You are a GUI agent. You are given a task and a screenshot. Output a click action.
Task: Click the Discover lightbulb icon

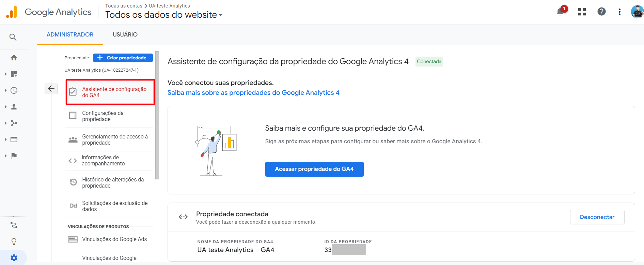tap(14, 241)
